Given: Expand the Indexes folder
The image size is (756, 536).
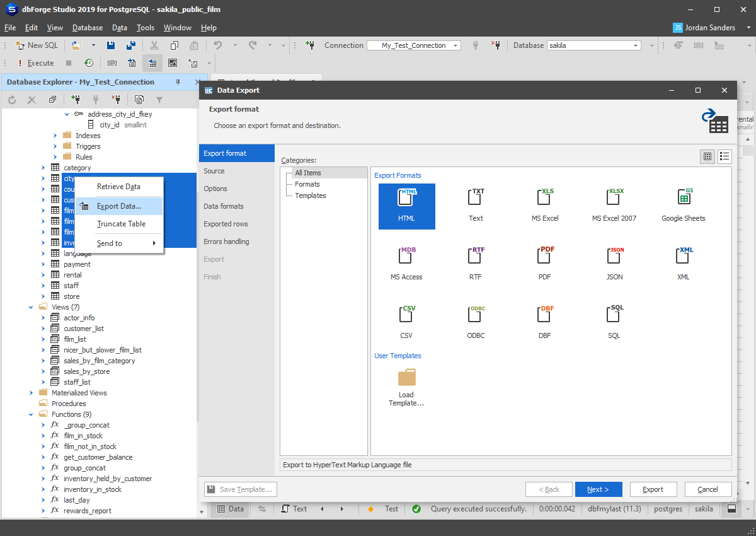Looking at the screenshot, I should pyautogui.click(x=55, y=136).
